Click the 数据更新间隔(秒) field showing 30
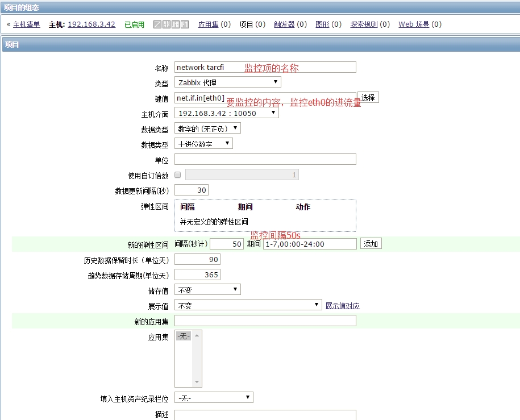Image resolution: width=520 pixels, height=420 pixels. pyautogui.click(x=192, y=190)
